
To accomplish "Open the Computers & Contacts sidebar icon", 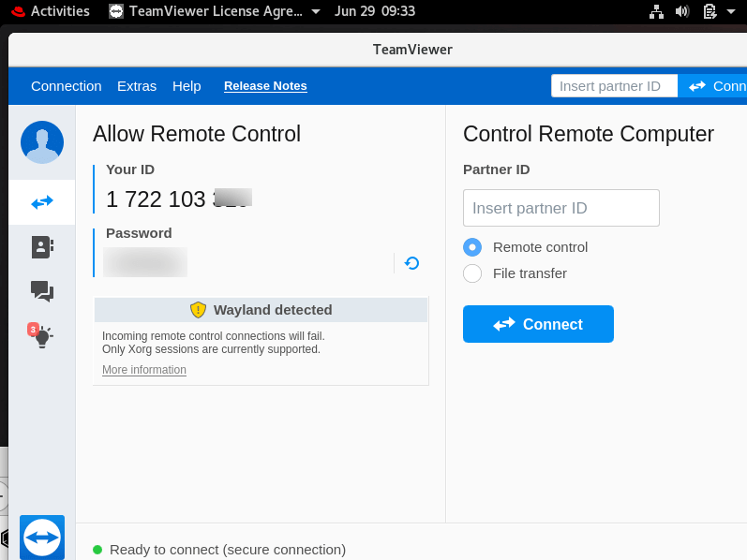I will click(x=42, y=246).
